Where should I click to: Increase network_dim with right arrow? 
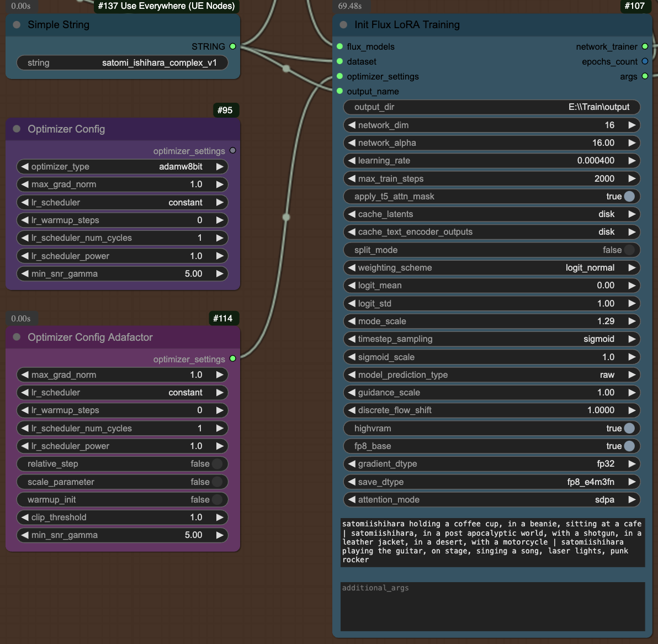[x=632, y=125]
